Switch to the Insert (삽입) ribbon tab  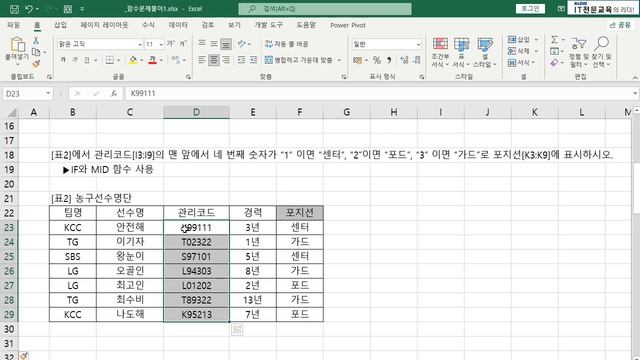[60, 25]
